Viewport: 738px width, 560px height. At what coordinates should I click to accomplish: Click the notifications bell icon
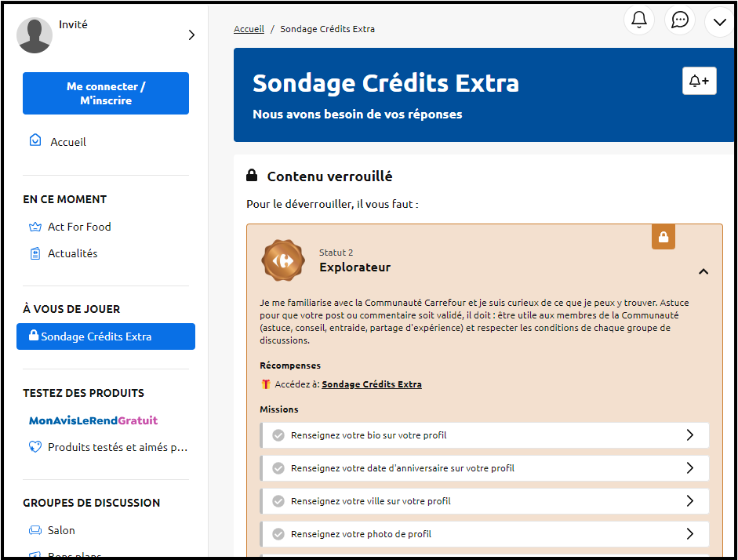(639, 20)
